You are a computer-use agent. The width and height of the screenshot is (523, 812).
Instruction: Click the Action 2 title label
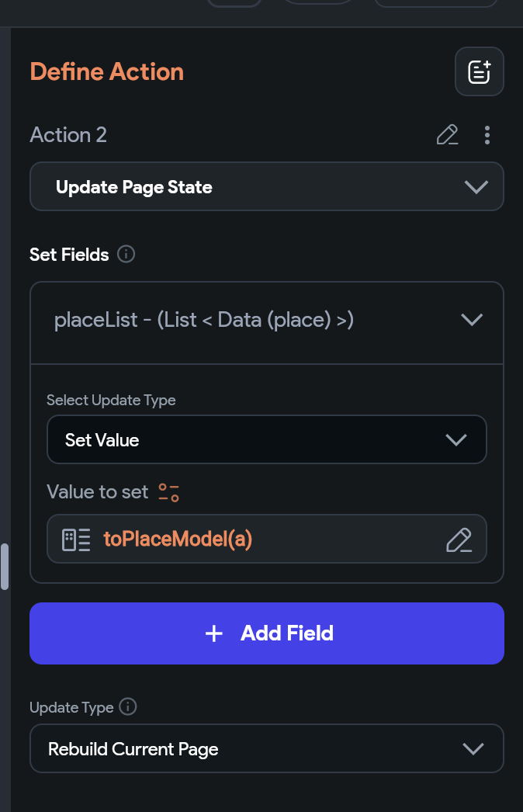(x=68, y=135)
